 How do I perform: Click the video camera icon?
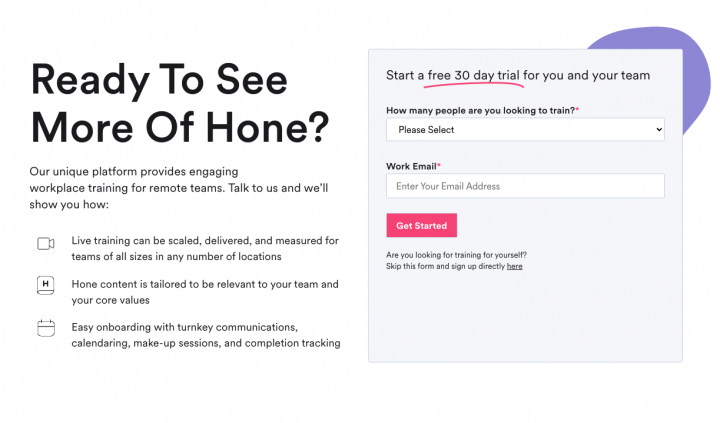45,243
